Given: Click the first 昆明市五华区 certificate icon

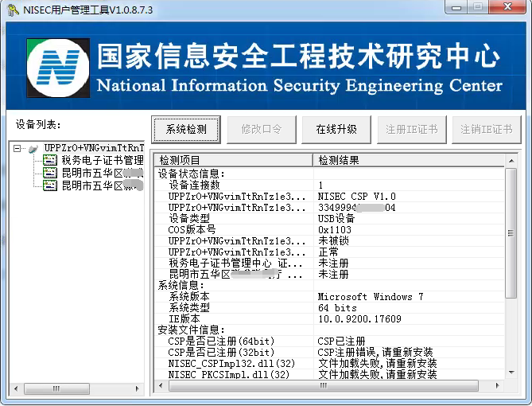Looking at the screenshot, I should pos(50,173).
